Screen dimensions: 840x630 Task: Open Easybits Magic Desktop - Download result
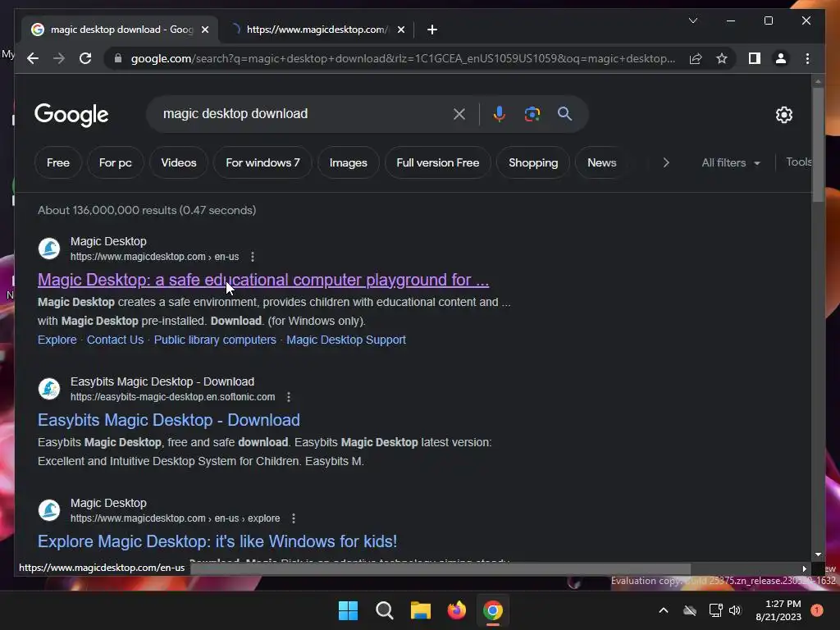click(169, 420)
